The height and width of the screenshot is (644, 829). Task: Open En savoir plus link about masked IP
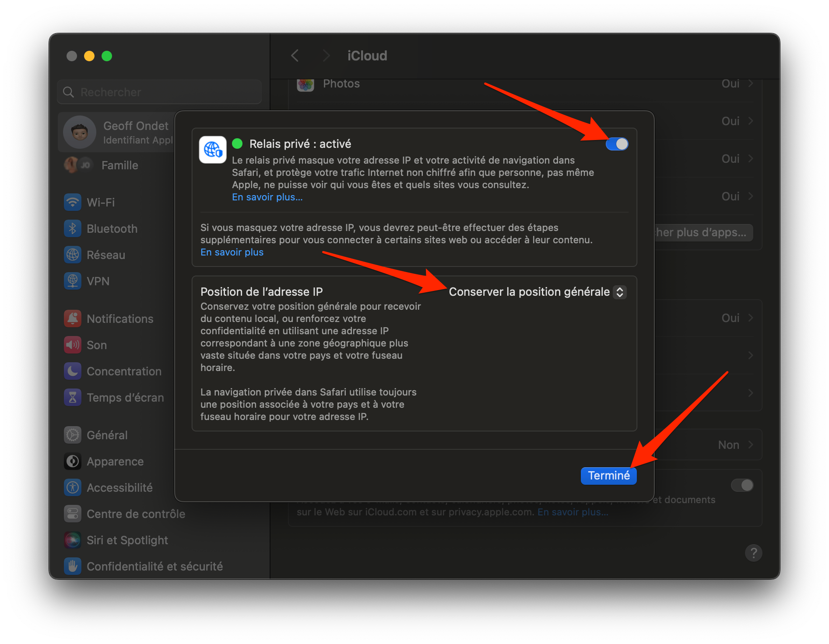click(x=232, y=252)
